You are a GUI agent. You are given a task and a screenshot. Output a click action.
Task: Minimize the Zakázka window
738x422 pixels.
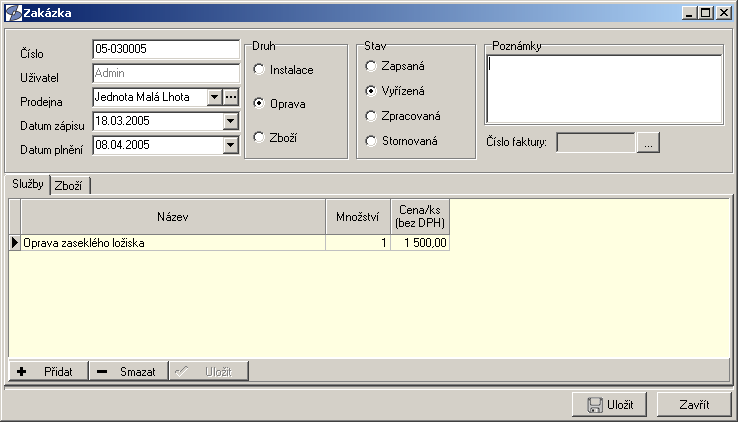tap(690, 12)
